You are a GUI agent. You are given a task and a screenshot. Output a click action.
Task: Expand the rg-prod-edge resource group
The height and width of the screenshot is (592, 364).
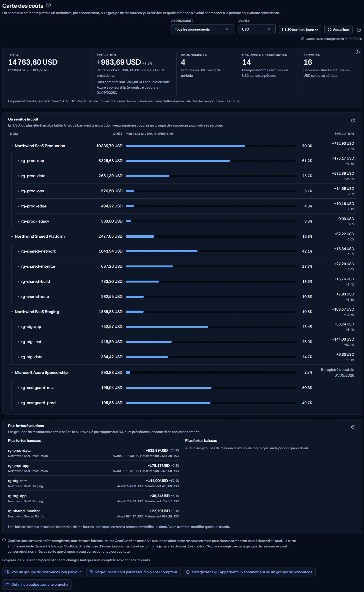(x=18, y=206)
